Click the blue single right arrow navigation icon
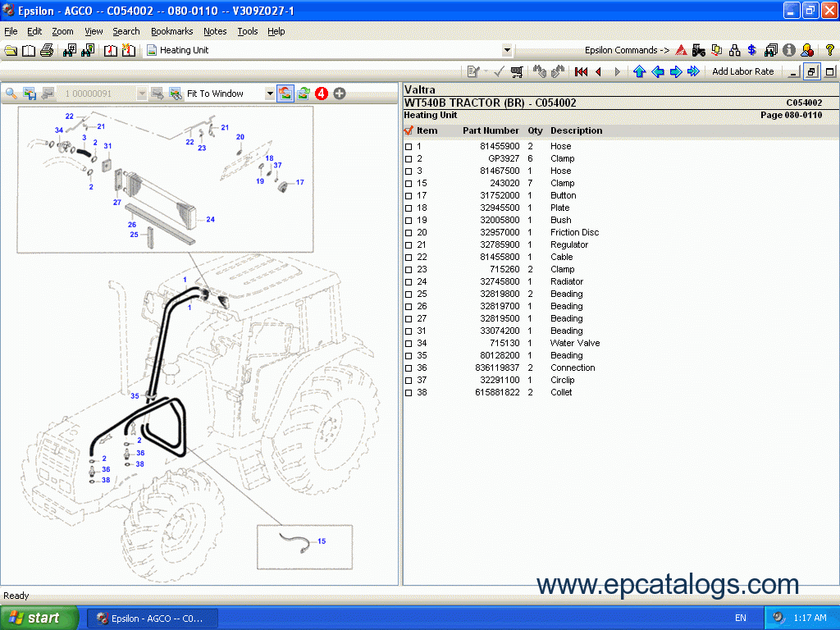 coord(676,72)
